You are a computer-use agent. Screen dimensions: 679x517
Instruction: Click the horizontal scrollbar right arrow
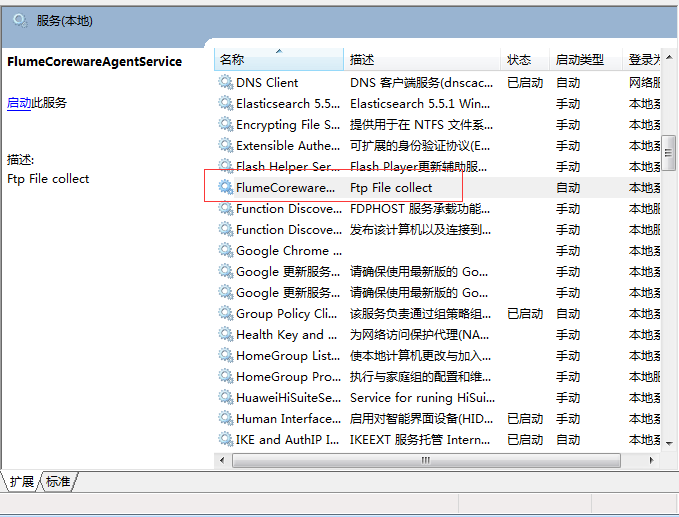[x=652, y=460]
